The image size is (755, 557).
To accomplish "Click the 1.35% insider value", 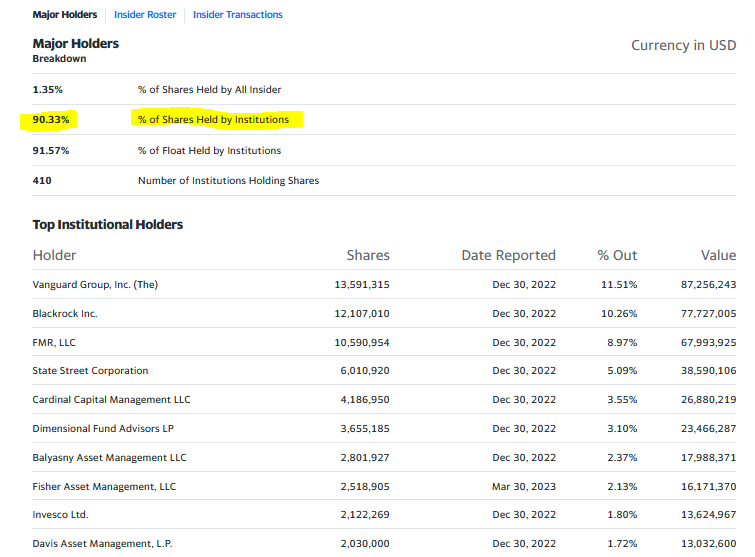I will tap(47, 90).
